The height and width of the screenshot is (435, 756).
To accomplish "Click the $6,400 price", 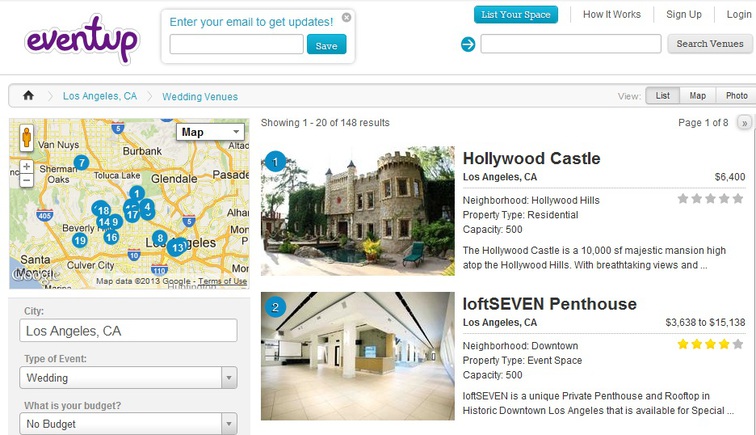I will point(729,177).
